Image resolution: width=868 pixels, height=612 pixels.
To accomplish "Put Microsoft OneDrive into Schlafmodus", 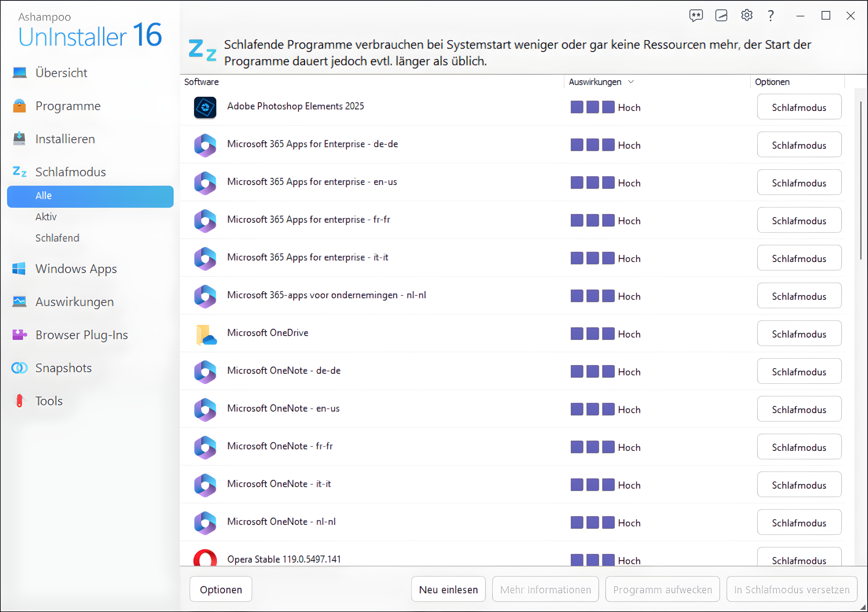I will click(799, 334).
